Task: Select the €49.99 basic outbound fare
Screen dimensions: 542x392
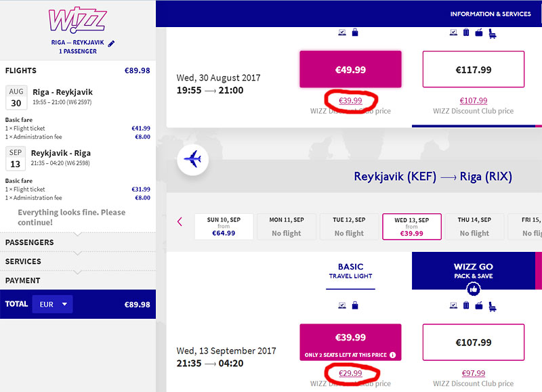Action: (350, 70)
